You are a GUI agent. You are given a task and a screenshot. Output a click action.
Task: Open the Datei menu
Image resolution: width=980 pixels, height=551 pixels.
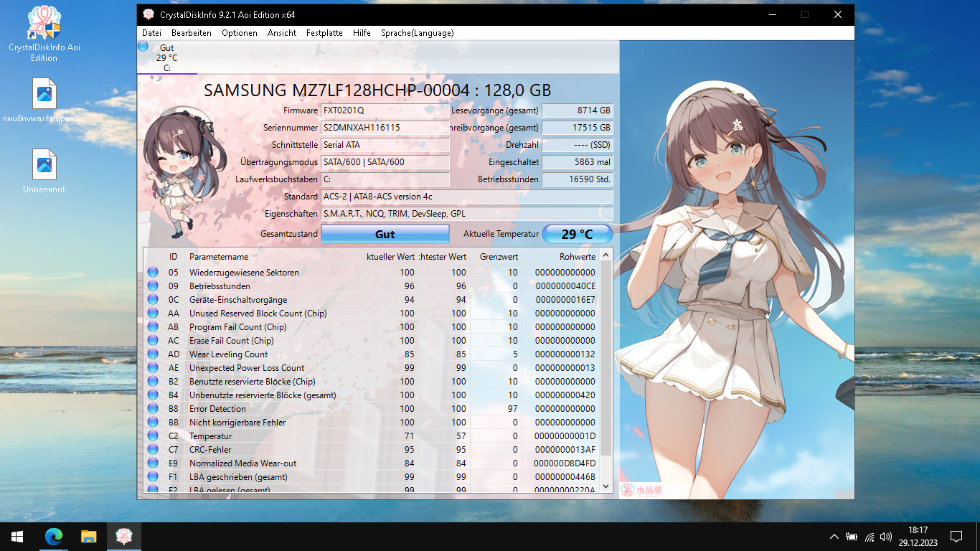151,33
